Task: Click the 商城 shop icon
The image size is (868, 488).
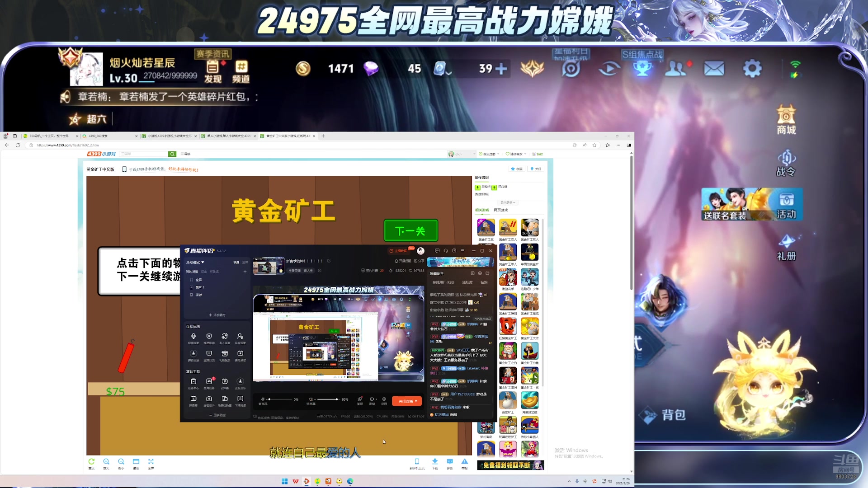Action: (786, 120)
